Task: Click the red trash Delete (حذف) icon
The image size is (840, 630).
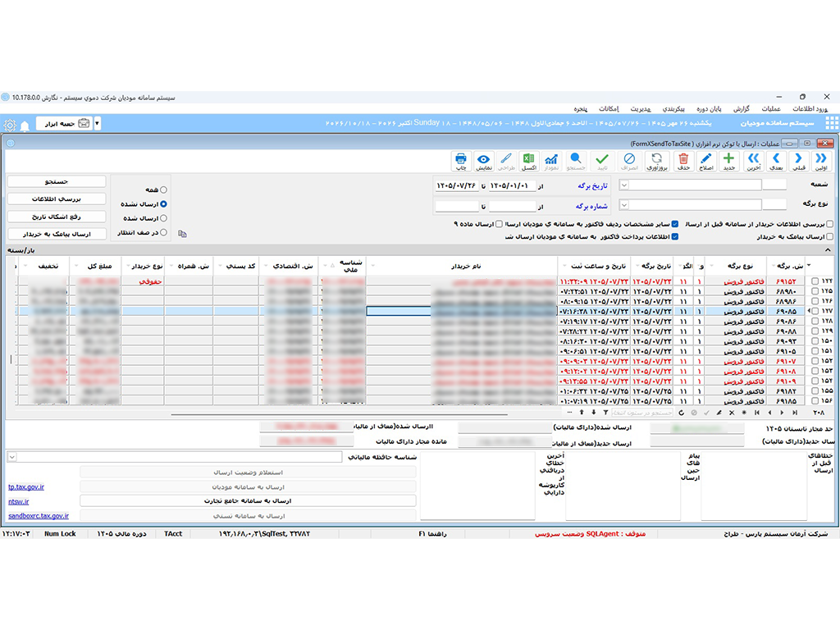Action: 683,161
